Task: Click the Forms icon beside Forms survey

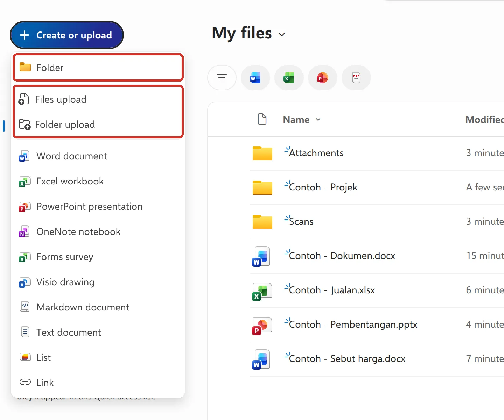Action: tap(24, 257)
